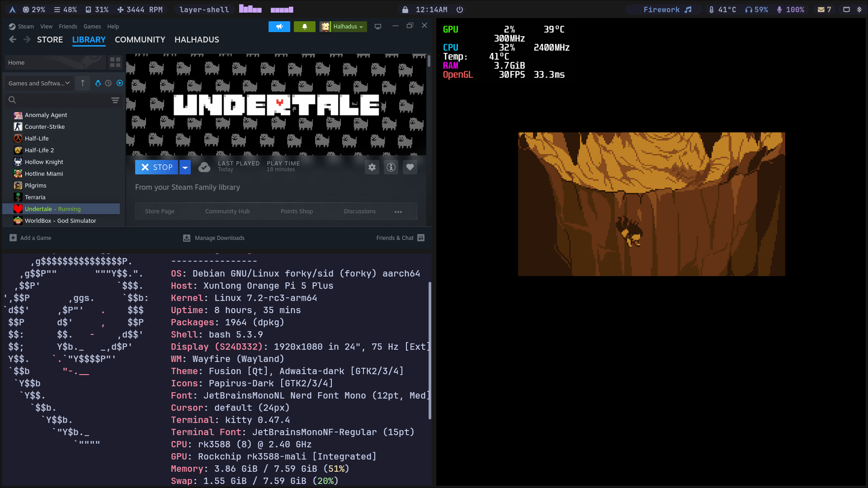Open Undertale game settings gear
868x488 pixels.
point(372,167)
